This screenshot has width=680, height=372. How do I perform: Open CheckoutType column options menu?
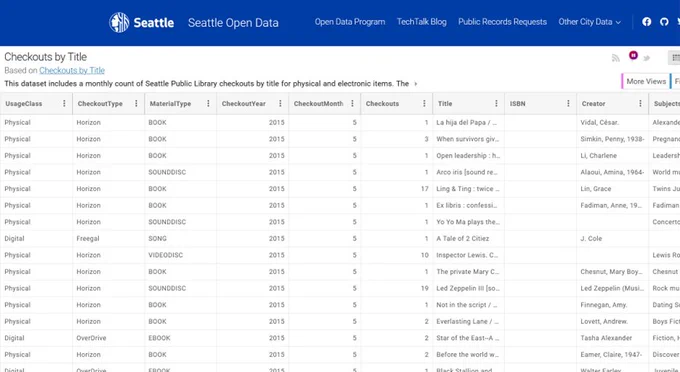[x=136, y=103]
